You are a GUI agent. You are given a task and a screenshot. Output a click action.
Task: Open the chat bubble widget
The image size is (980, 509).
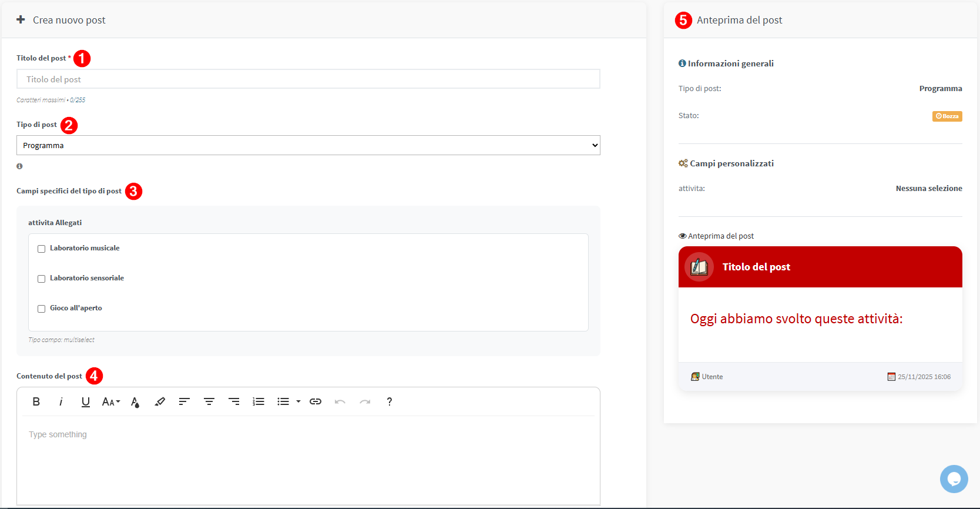point(954,479)
